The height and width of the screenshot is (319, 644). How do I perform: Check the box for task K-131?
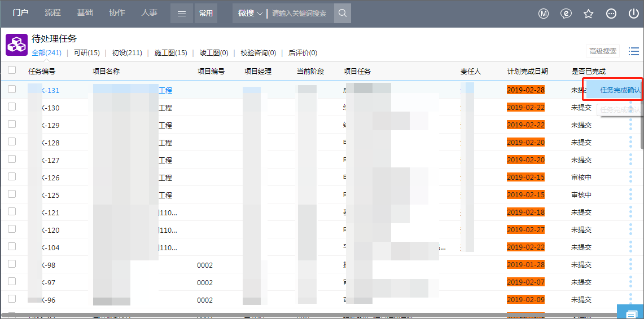tap(12, 89)
